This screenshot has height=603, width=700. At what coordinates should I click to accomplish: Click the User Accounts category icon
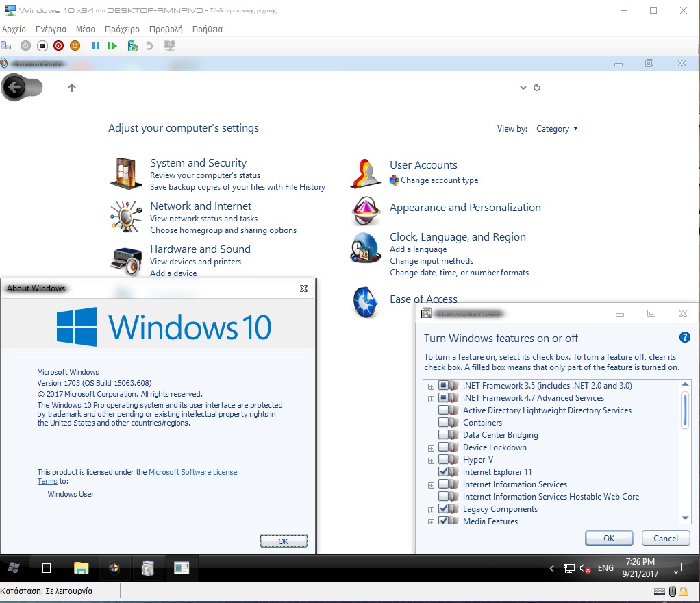(x=366, y=173)
